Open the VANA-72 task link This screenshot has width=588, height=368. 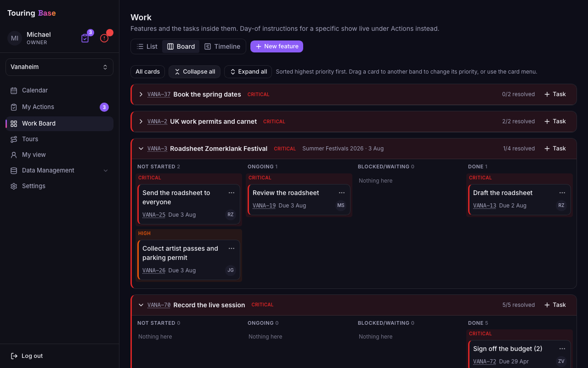[x=485, y=362]
